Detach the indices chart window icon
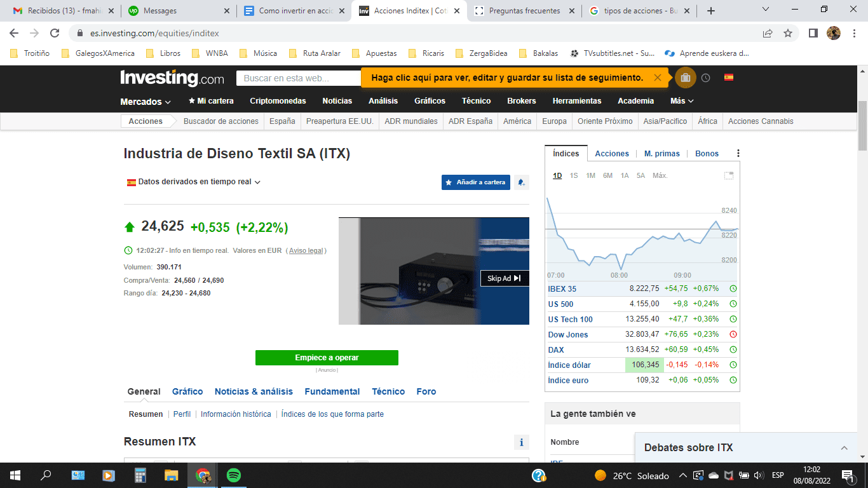 click(729, 175)
